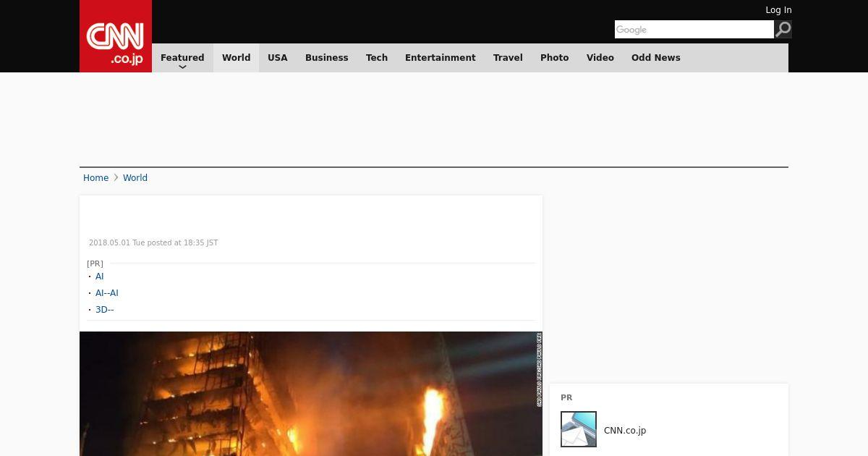
Task: Click the magnifier search icon
Action: [x=783, y=30]
